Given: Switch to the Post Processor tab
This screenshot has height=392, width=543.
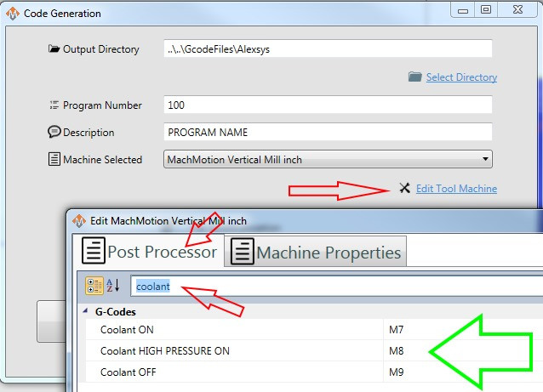Looking at the screenshot, I should tap(150, 252).
